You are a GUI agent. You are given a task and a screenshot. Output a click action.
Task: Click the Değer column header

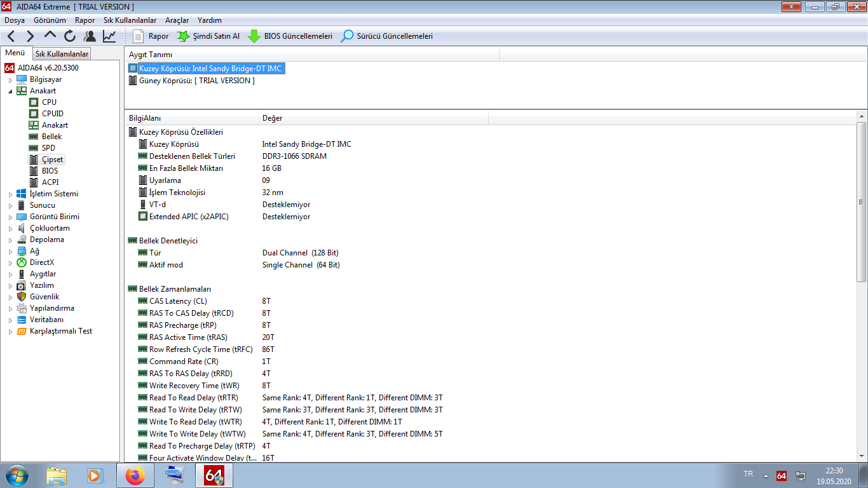pyautogui.click(x=374, y=118)
